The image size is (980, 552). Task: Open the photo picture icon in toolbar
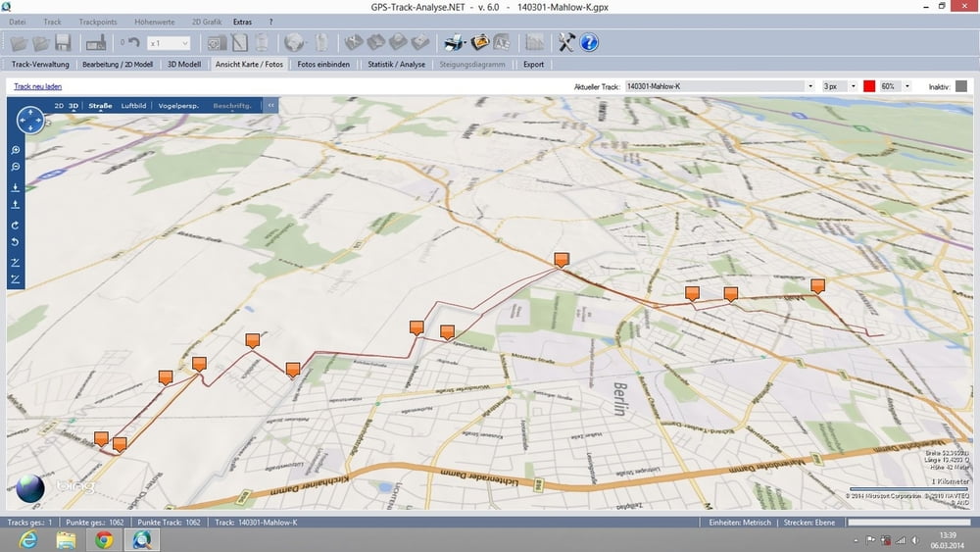pyautogui.click(x=480, y=42)
